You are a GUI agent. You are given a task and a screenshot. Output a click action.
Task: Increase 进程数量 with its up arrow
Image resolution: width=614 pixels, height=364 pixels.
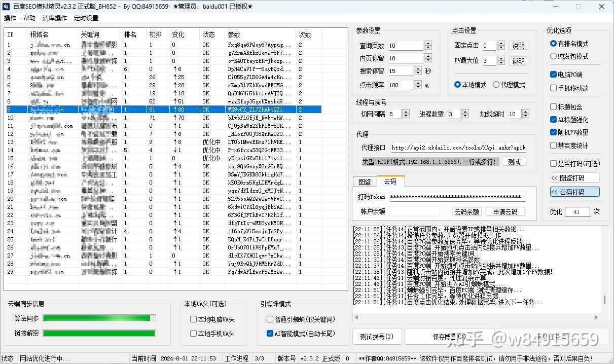coord(465,112)
